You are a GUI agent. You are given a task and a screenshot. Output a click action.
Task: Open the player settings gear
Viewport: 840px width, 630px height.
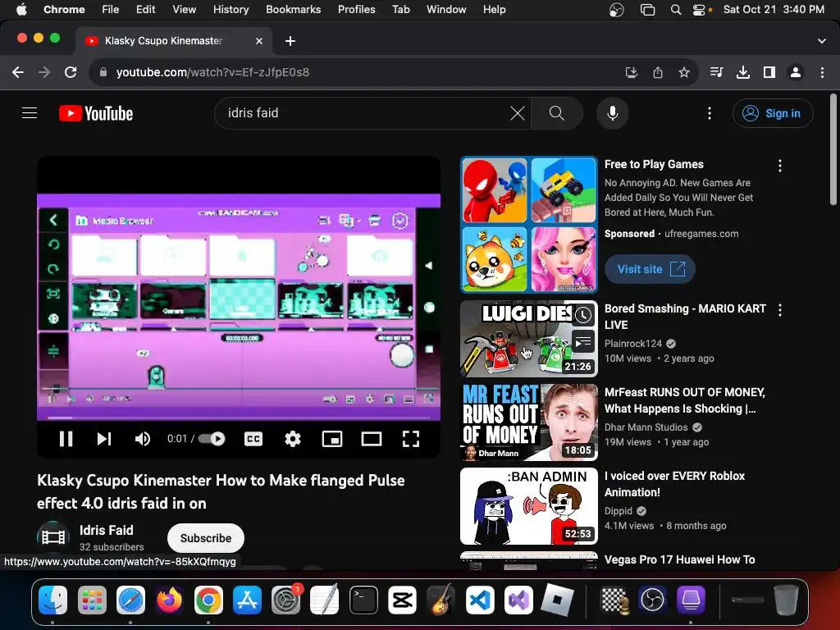pyautogui.click(x=293, y=439)
